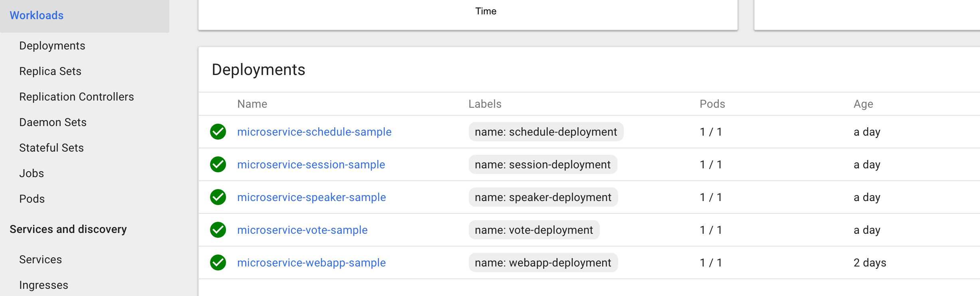Open microservice-webapp-sample deployment
The width and height of the screenshot is (980, 296).
coord(311,262)
